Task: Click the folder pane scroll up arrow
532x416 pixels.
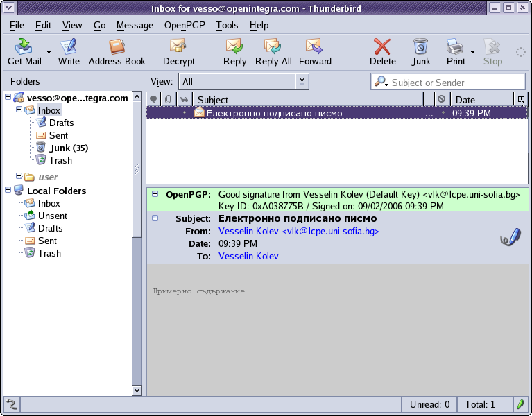Action: (137, 96)
